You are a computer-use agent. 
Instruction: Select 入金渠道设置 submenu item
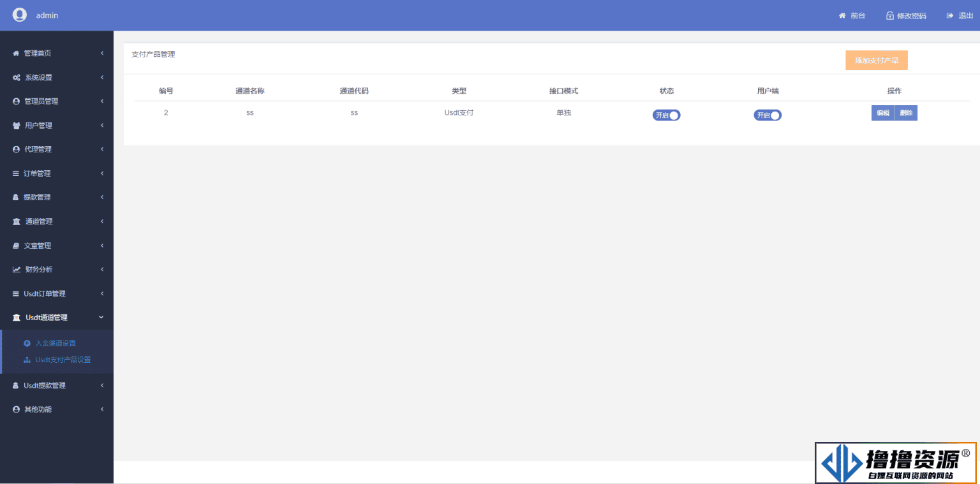coord(56,343)
